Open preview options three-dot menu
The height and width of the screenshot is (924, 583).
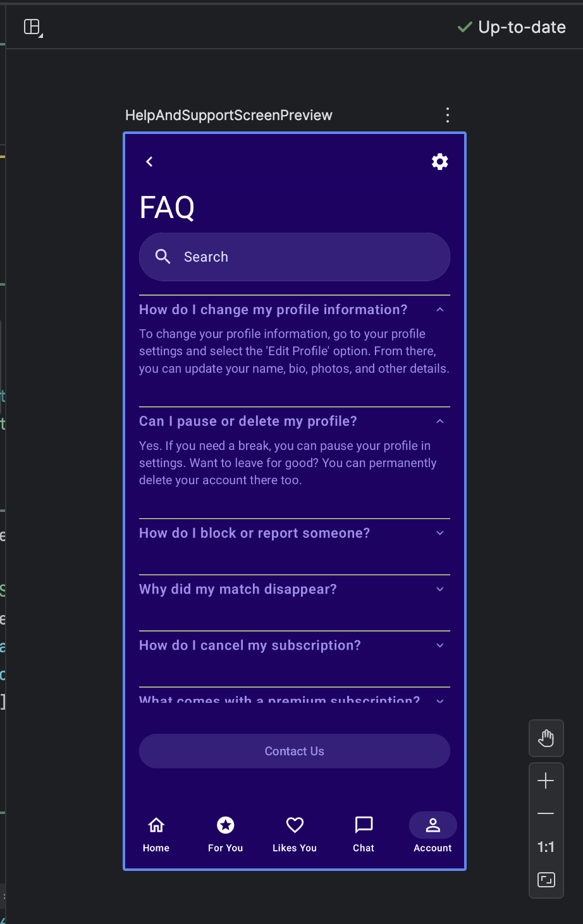coord(448,115)
